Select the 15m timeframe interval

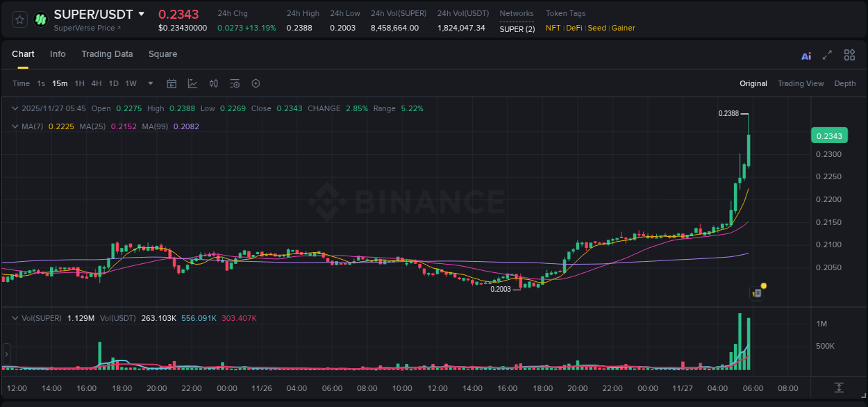(x=60, y=83)
